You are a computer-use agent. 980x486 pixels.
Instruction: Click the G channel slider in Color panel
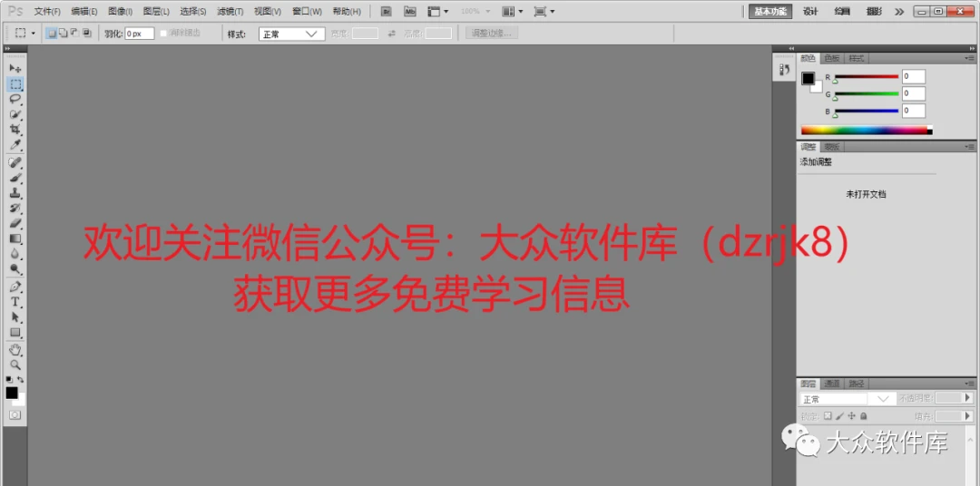[x=867, y=94]
